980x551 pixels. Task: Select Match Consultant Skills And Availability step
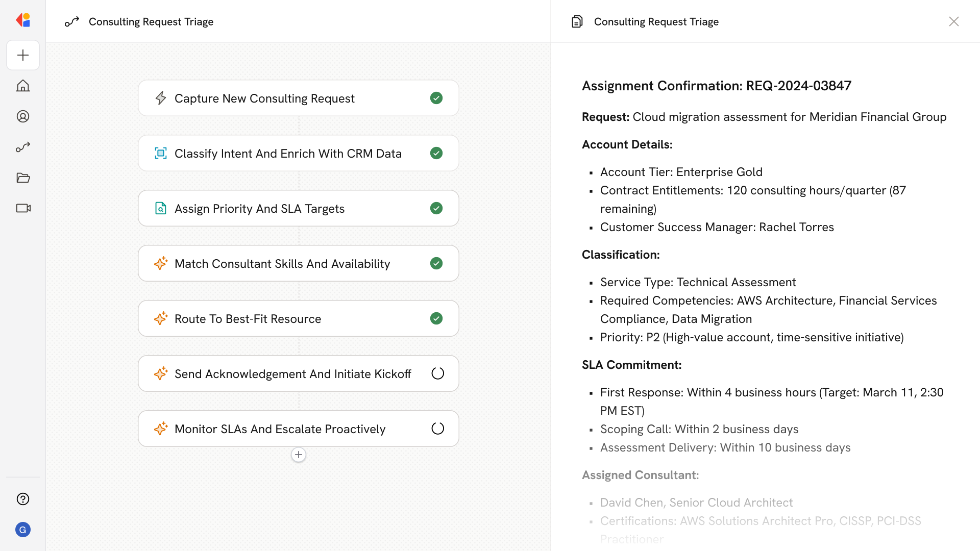282,263
